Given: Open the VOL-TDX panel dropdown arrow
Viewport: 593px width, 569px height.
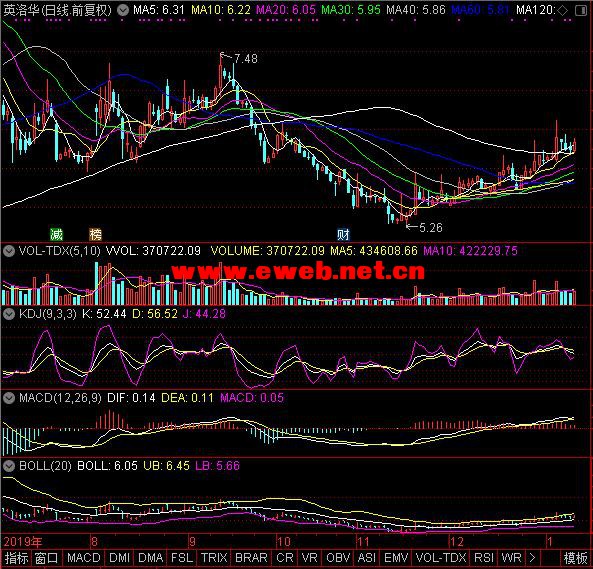Looking at the screenshot, I should (x=9, y=251).
